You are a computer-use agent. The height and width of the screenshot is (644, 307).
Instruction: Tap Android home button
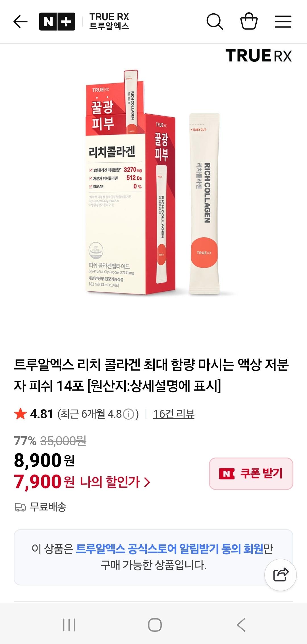(155, 625)
